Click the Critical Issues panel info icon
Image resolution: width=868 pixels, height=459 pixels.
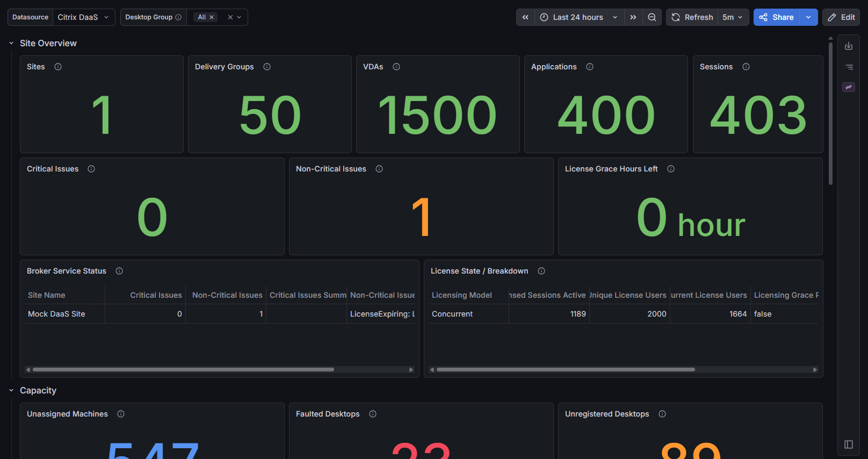pyautogui.click(x=91, y=169)
